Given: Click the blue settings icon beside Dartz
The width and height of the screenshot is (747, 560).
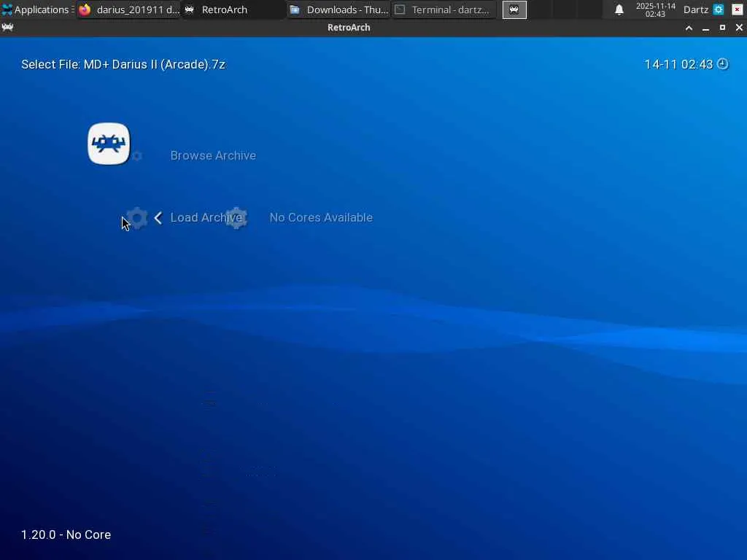Looking at the screenshot, I should [719, 9].
